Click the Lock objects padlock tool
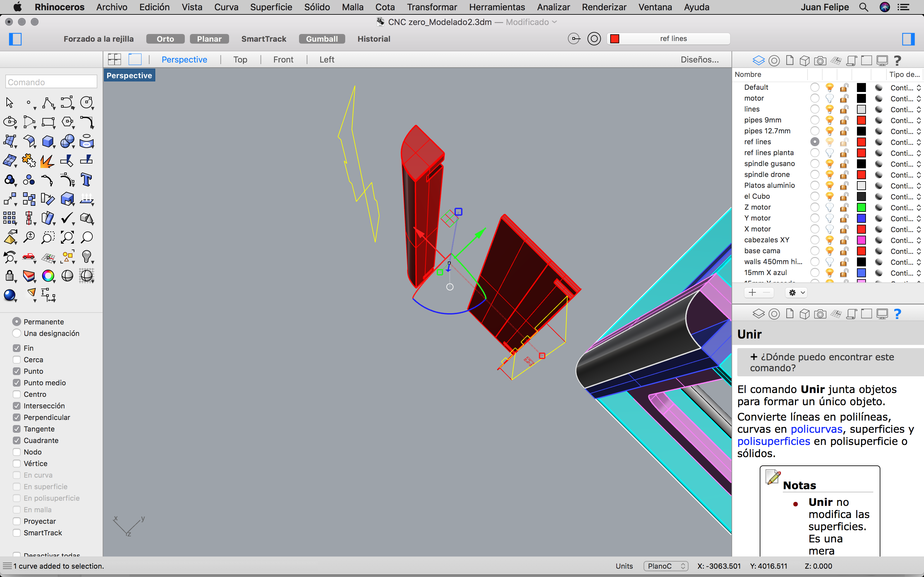This screenshot has width=924, height=577. pyautogui.click(x=10, y=276)
